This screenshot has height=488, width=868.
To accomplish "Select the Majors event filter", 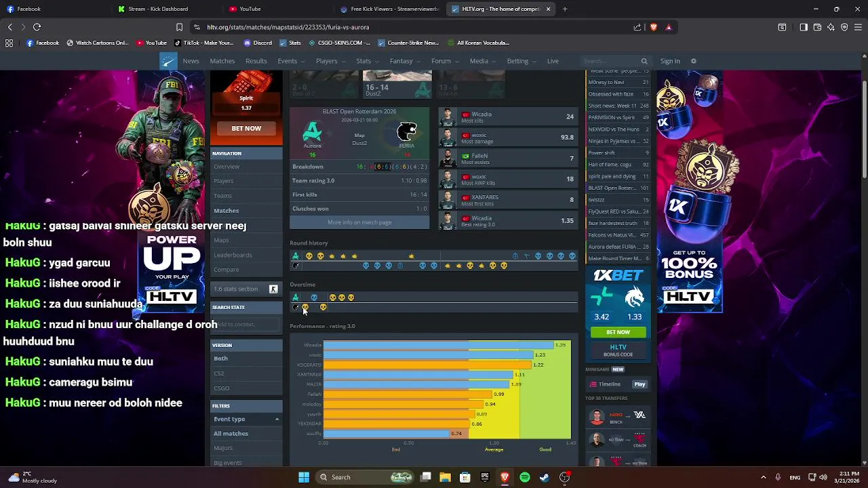I will click(x=247, y=448).
